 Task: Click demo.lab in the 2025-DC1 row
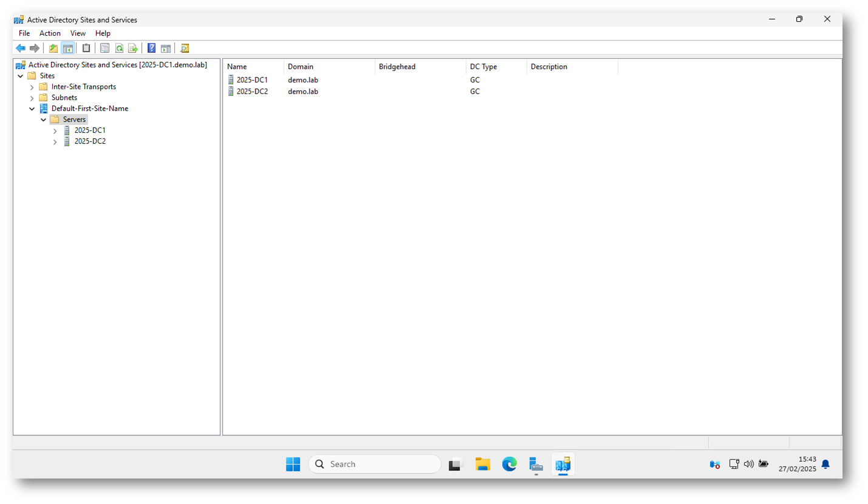coord(303,80)
